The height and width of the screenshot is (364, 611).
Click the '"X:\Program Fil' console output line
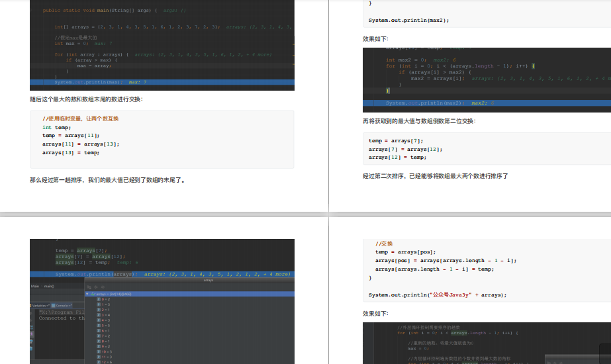[62, 312]
